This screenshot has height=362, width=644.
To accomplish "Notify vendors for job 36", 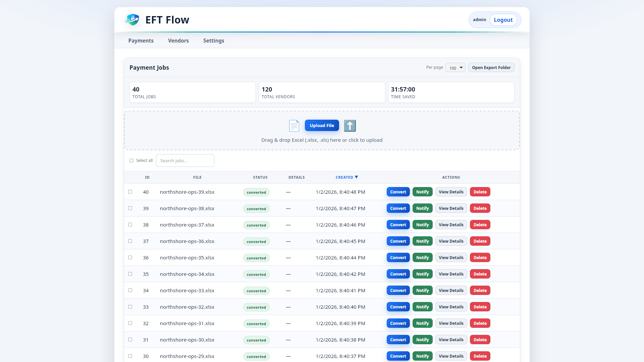I will pyautogui.click(x=422, y=257).
